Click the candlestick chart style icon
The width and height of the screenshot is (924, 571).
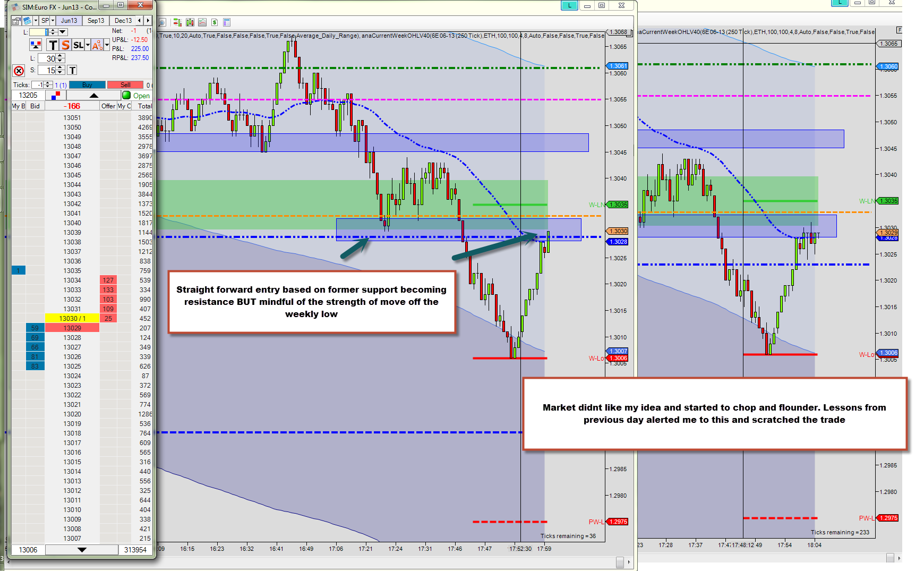190,22
